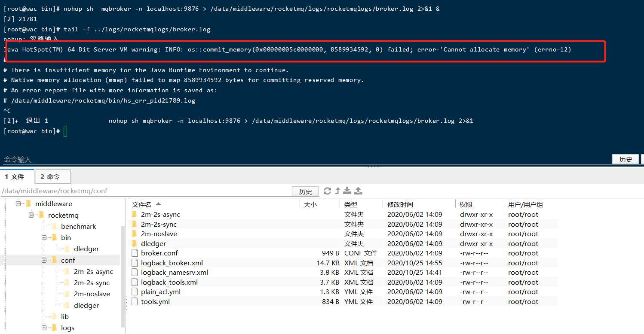Select dledger under bin in tree

86,249
